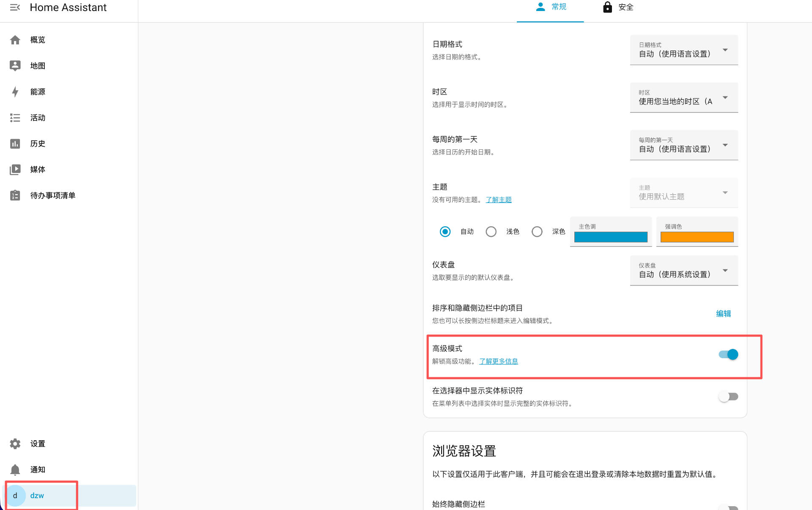Viewport: 812px width, 510px height.
Task: Open the 设置 settings menu item
Action: [x=38, y=444]
